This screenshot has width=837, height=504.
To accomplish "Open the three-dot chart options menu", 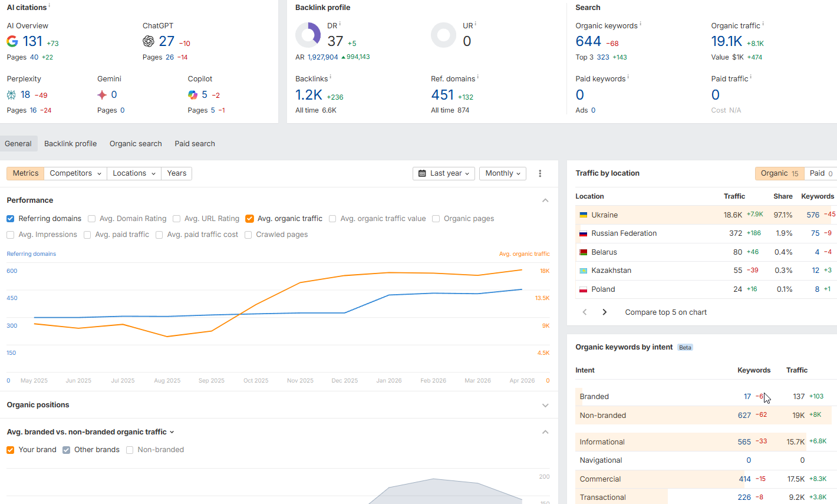I will (x=540, y=173).
